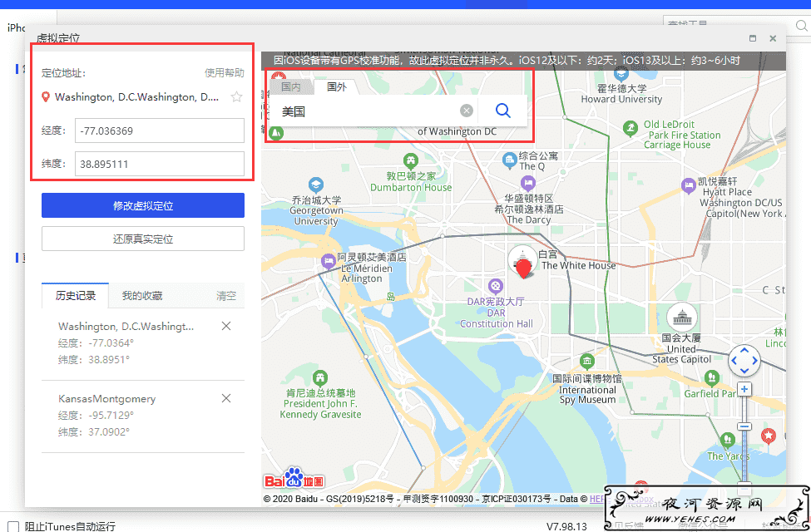Open 使用帮助 link
Viewport: 811px width, 532px height.
click(x=225, y=73)
